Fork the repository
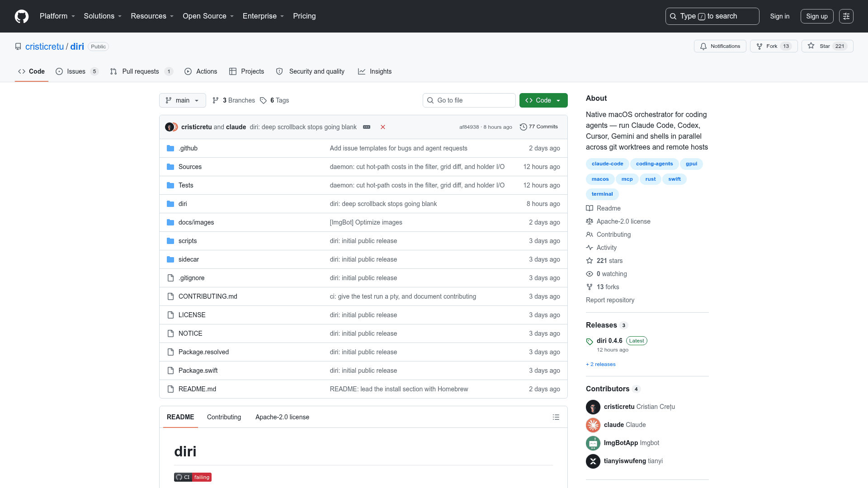868x488 pixels. tap(774, 46)
